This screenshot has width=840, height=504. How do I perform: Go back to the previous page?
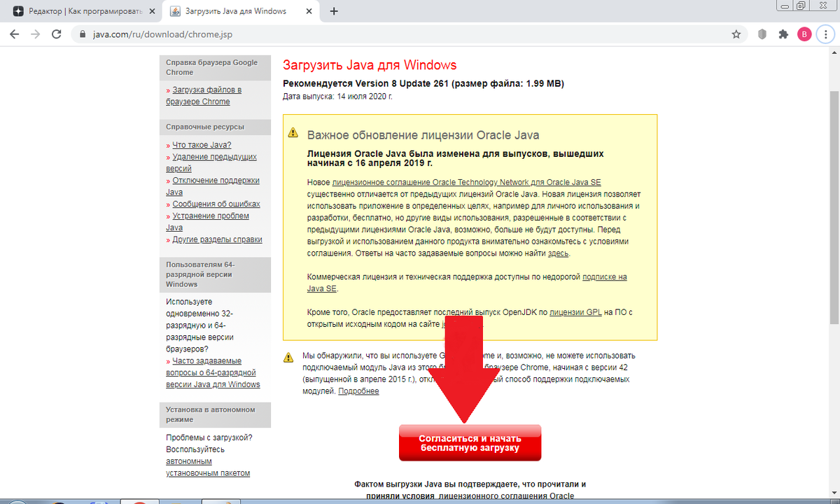pyautogui.click(x=14, y=34)
